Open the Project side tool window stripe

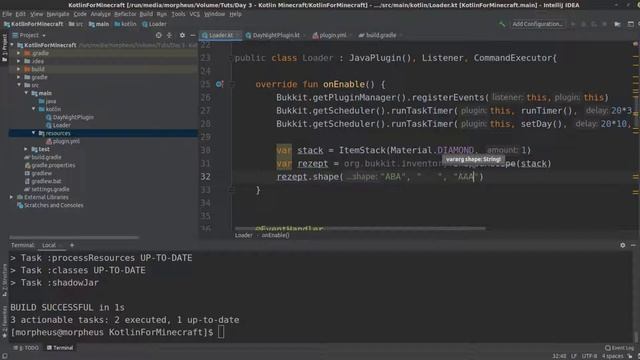pos(4,47)
